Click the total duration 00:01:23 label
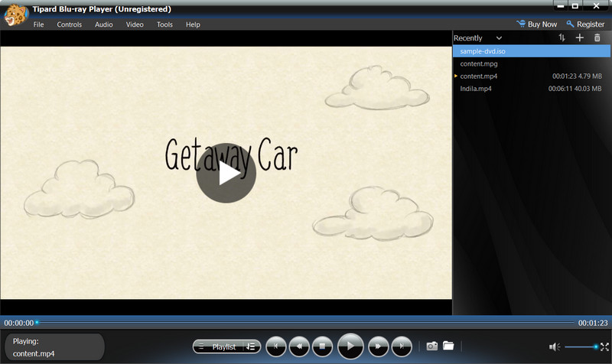612x364 pixels. [593, 323]
